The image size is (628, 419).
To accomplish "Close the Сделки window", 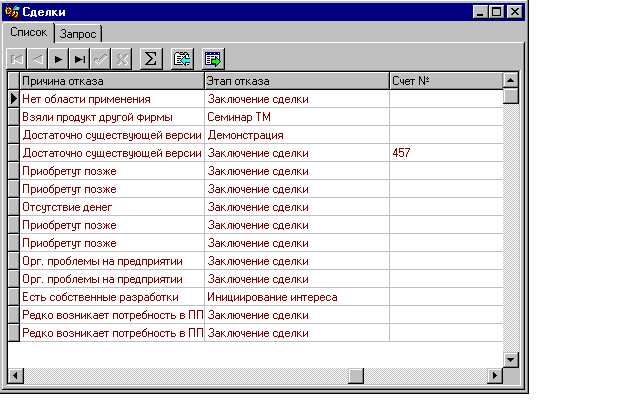I will coord(515,12).
